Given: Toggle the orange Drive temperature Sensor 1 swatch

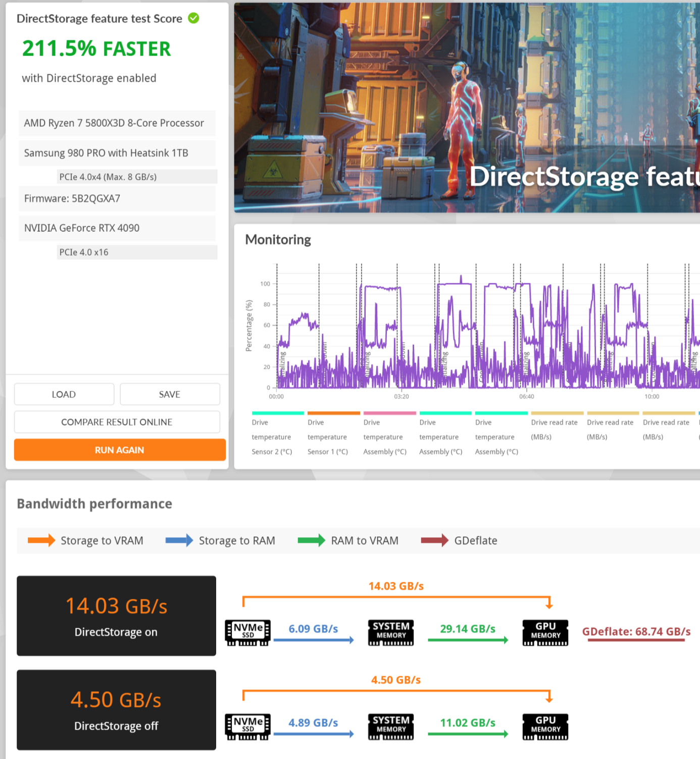Looking at the screenshot, I should pos(334,413).
